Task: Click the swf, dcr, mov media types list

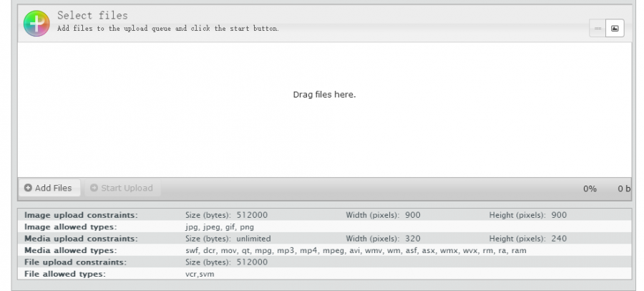Action: pos(356,251)
